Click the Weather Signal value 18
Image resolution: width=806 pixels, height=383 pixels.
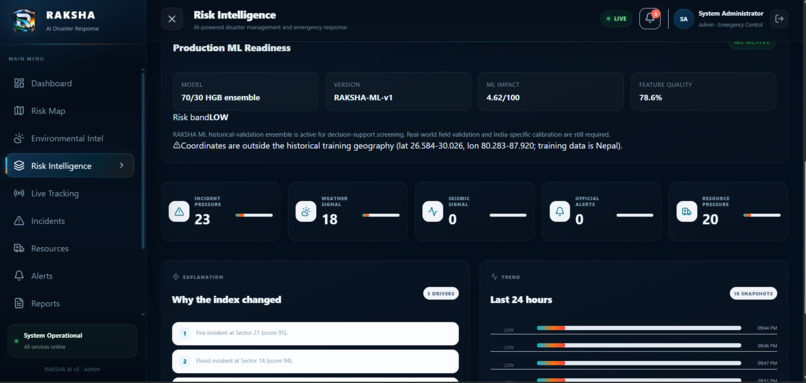(329, 220)
